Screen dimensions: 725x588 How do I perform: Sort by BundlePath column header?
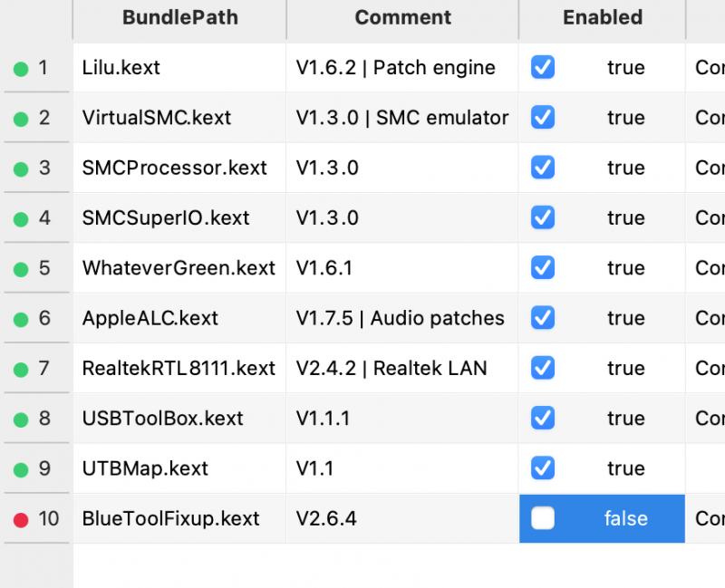(179, 18)
